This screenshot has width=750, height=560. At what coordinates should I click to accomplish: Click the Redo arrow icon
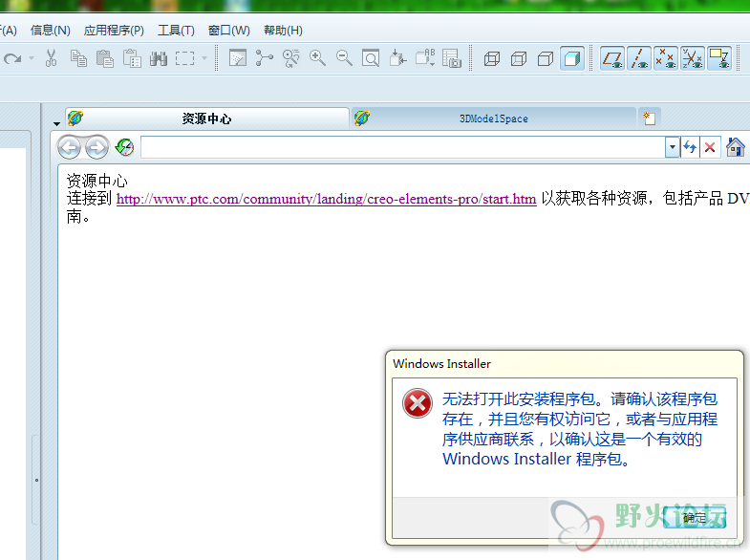[12, 58]
